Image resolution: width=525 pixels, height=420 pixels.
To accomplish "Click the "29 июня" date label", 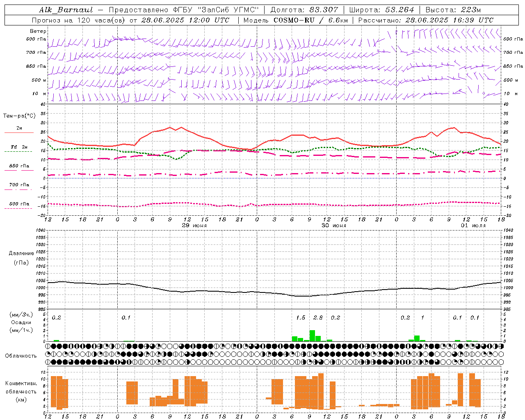I will 194,226.
